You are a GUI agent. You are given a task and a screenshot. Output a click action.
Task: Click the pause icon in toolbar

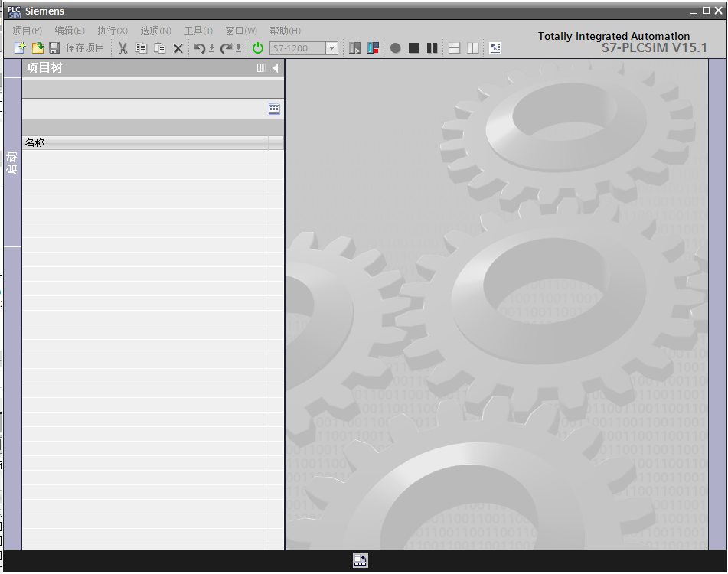(433, 48)
